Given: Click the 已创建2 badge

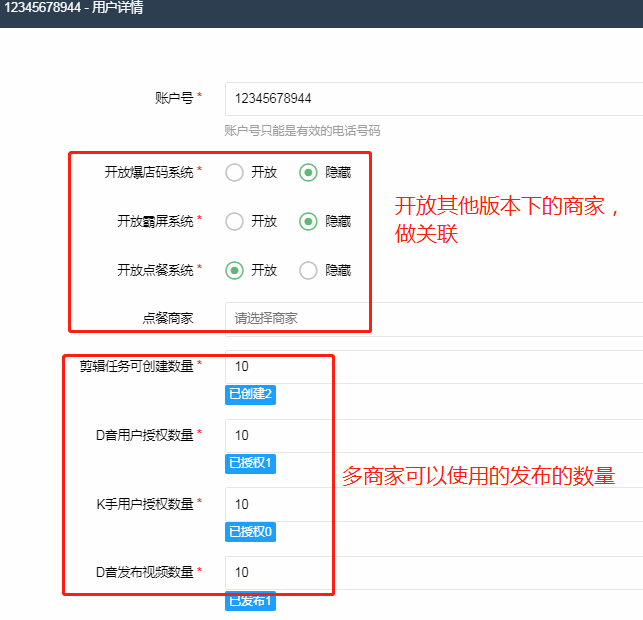Looking at the screenshot, I should 250,394.
